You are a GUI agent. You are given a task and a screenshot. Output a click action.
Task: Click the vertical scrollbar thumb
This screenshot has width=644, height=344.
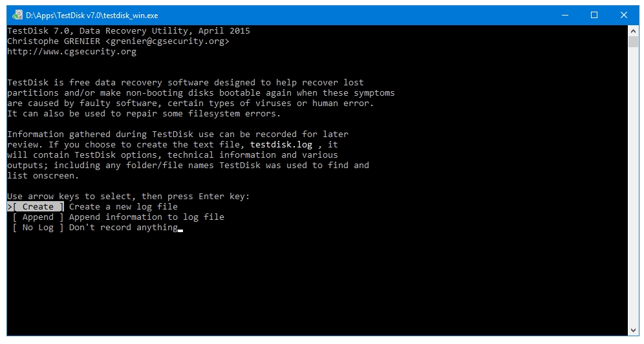(x=633, y=41)
